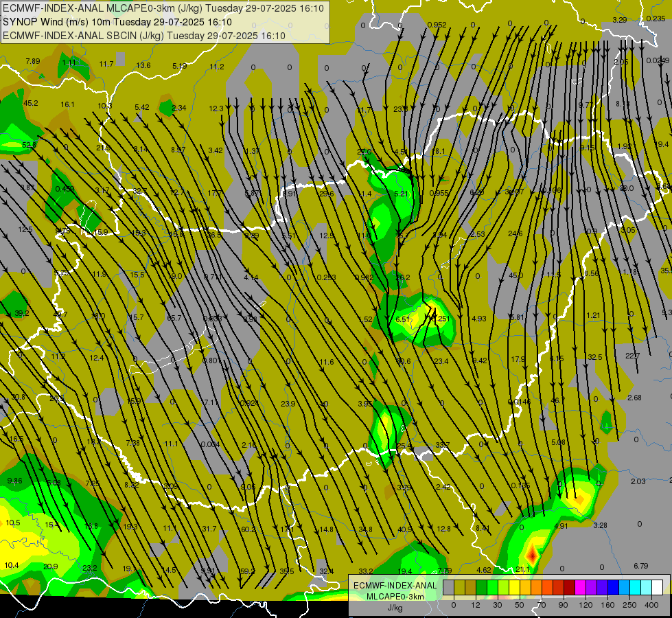672x618 pixels.
Task: Click the map value '52.8'
Action: point(29,145)
